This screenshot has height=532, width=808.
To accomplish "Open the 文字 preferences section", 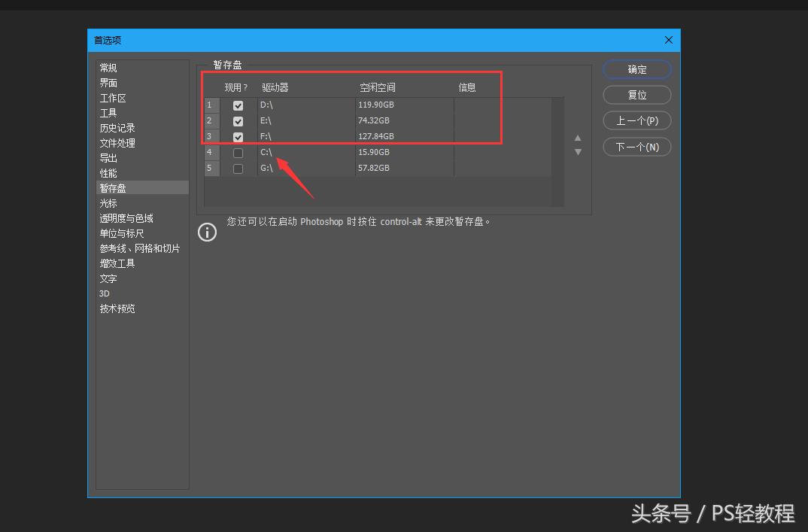I will click(108, 278).
